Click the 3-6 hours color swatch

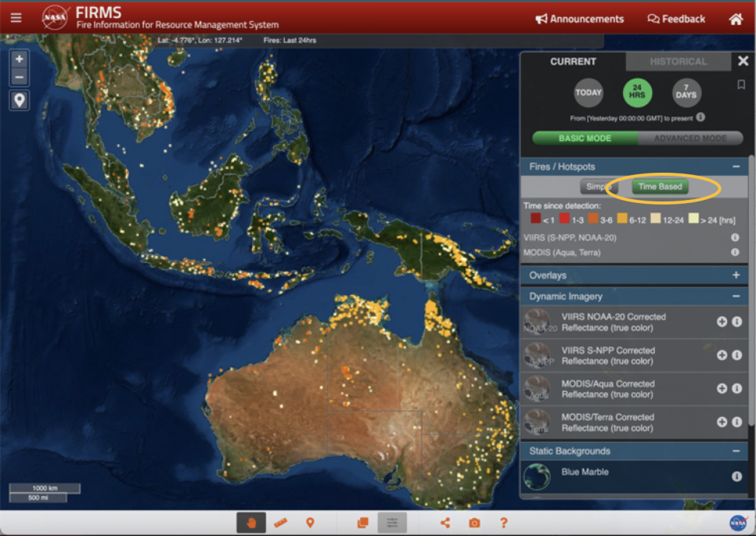593,219
